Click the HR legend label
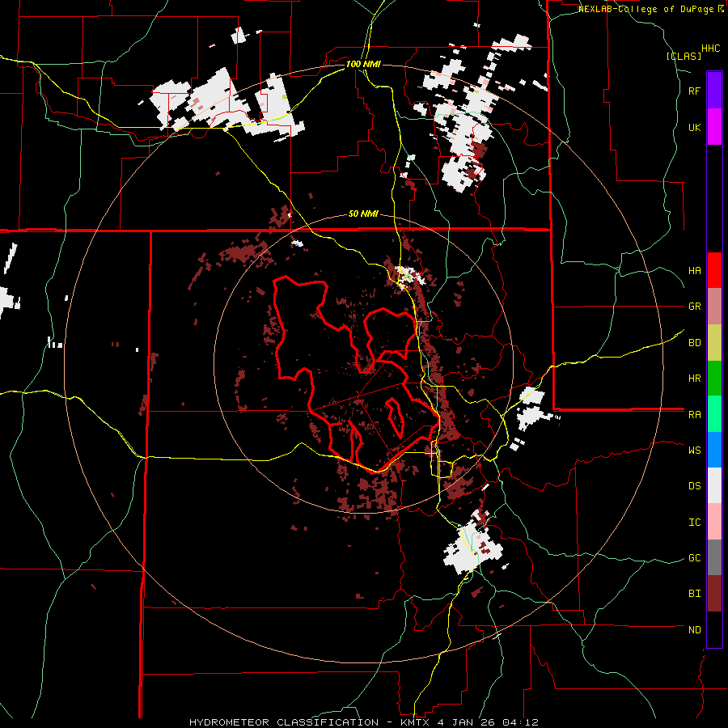Screen dimensions: 728x728 click(694, 379)
